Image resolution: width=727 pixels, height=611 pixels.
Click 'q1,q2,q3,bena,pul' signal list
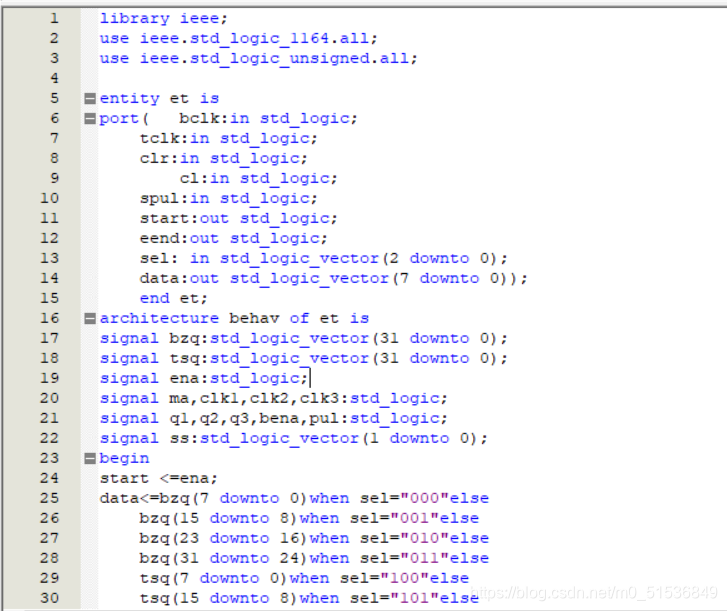(254, 418)
